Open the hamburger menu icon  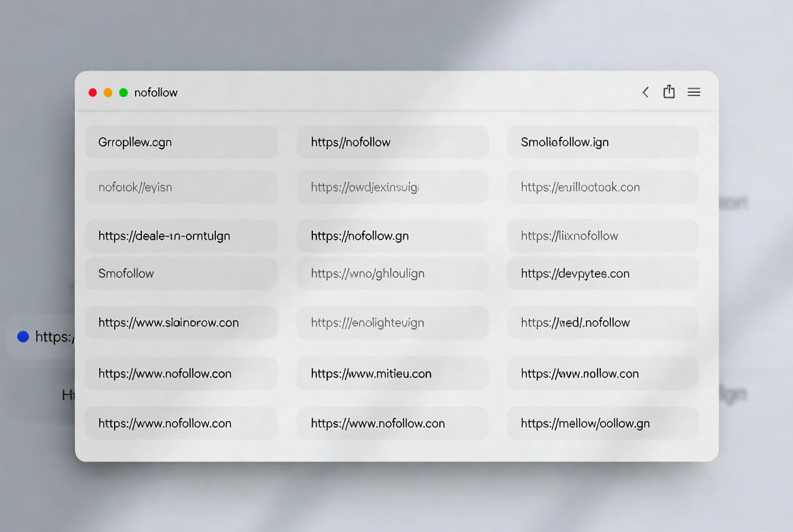coord(693,92)
